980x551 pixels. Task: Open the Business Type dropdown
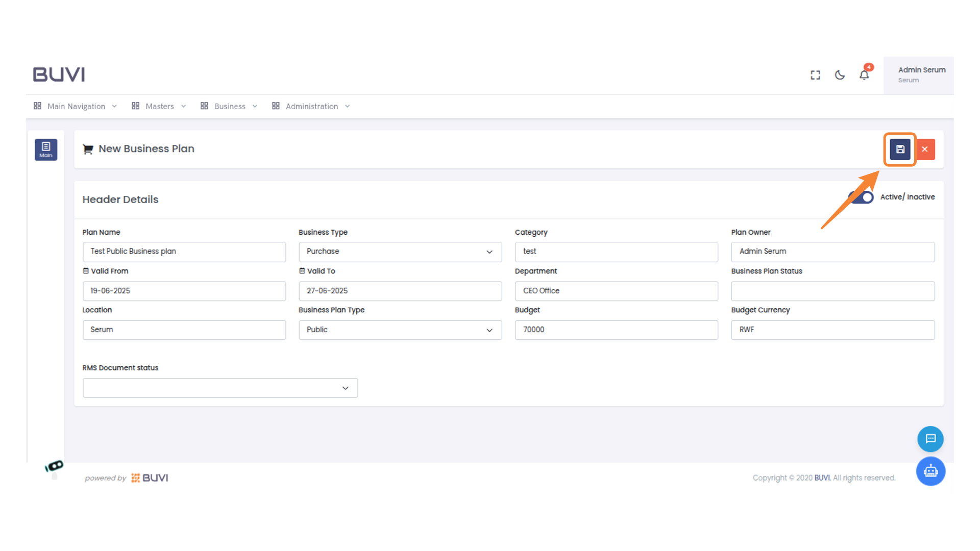400,252
